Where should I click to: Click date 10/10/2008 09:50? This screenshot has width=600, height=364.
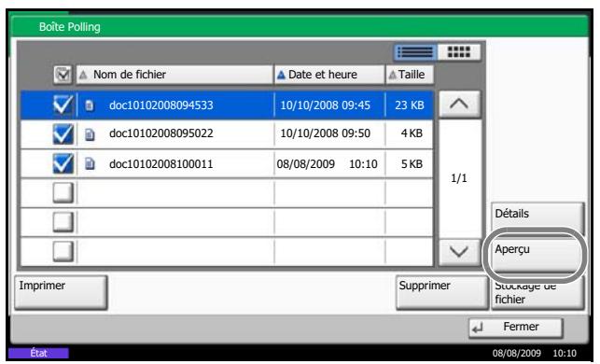[326, 133]
